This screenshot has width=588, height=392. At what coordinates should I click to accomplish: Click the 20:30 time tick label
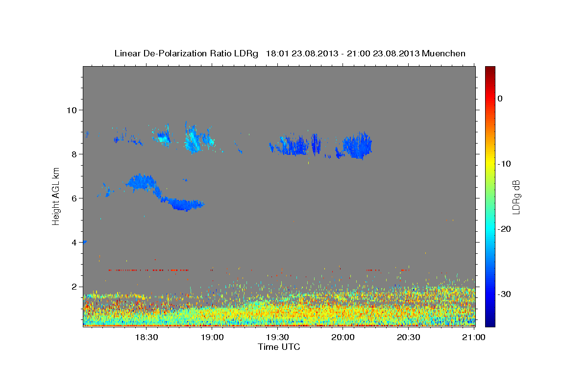tap(408, 337)
